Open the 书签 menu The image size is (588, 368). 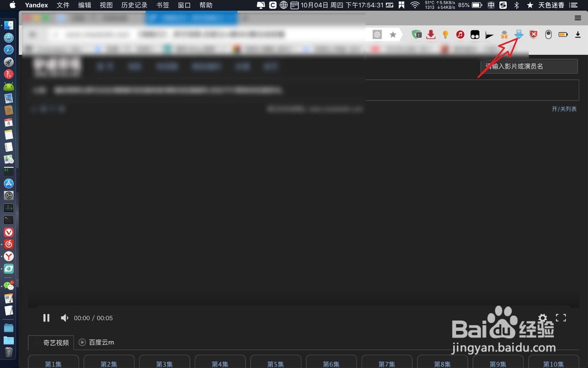(163, 5)
